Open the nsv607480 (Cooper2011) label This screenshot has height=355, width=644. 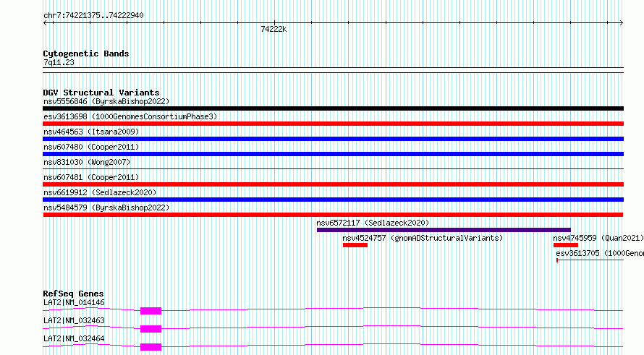click(91, 147)
